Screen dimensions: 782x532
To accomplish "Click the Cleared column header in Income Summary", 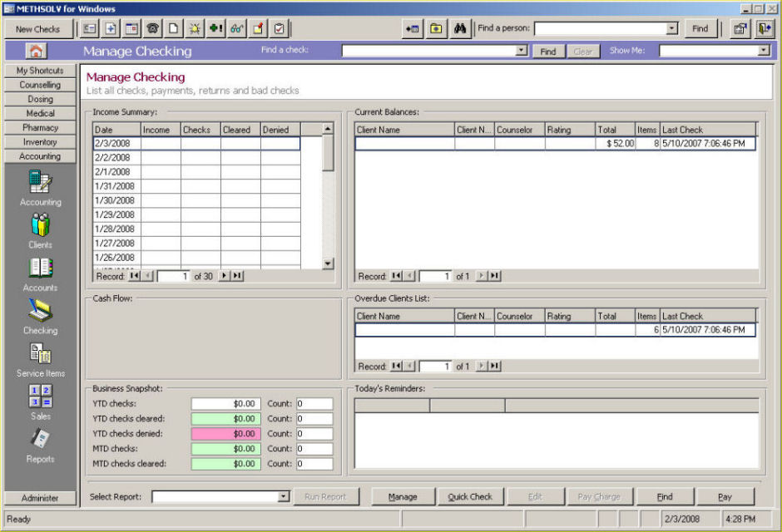I will [x=240, y=130].
